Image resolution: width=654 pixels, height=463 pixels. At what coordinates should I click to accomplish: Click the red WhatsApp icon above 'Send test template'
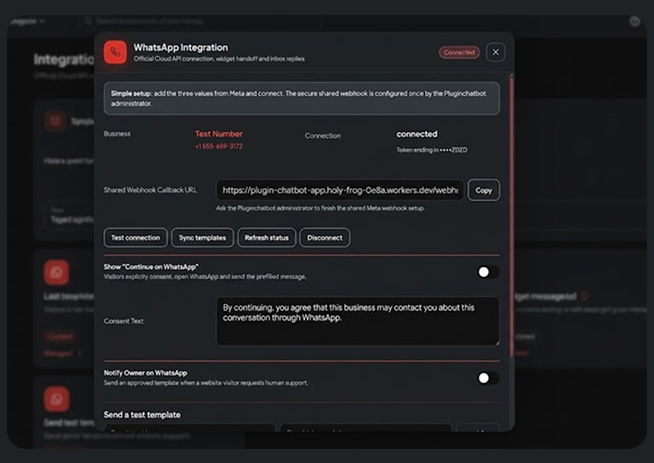tap(56, 399)
